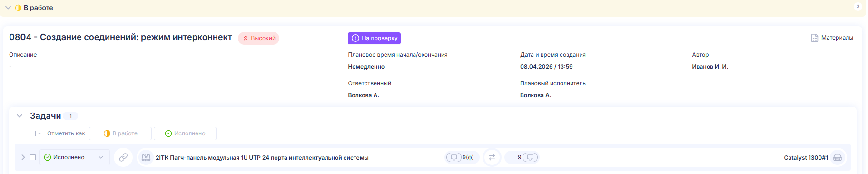Click "Волкова А." under Ответственный
The image size is (868, 174).
coord(364,95)
